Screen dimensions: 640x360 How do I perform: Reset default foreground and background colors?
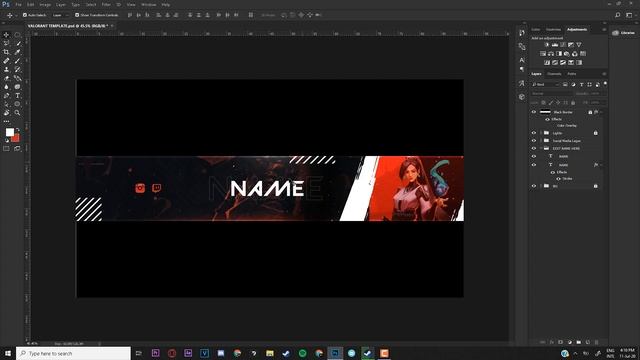(x=7, y=140)
